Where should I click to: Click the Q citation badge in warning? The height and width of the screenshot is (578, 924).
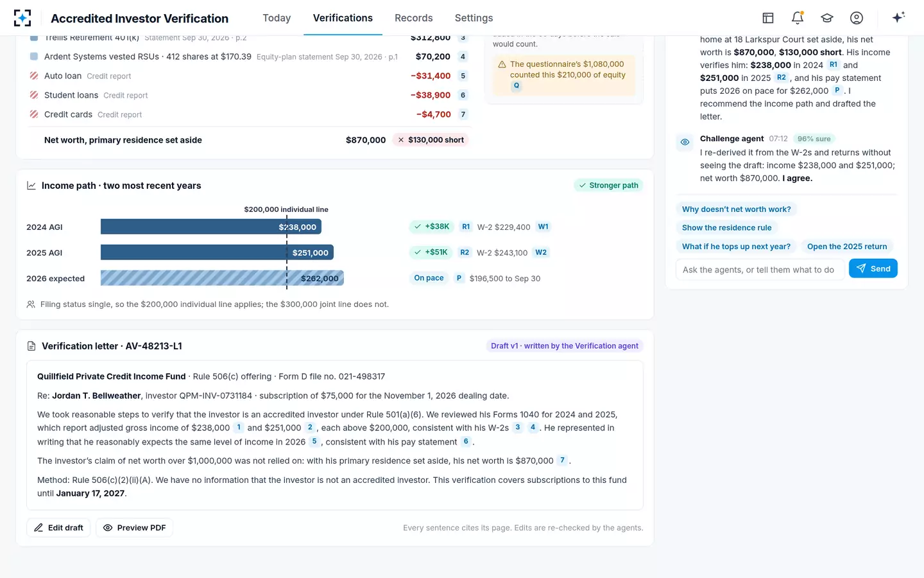point(516,85)
